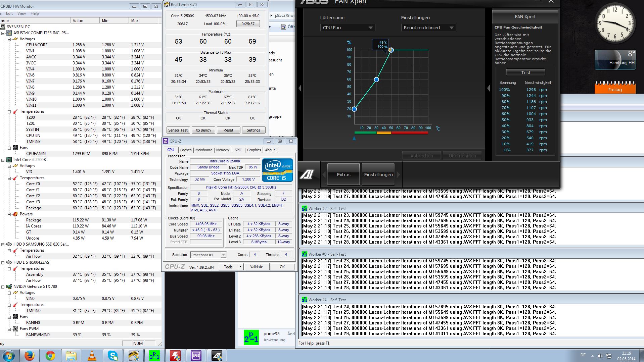Open Extras in the AI Suite bar
Screen dimensions: 644x362
pyautogui.click(x=343, y=174)
